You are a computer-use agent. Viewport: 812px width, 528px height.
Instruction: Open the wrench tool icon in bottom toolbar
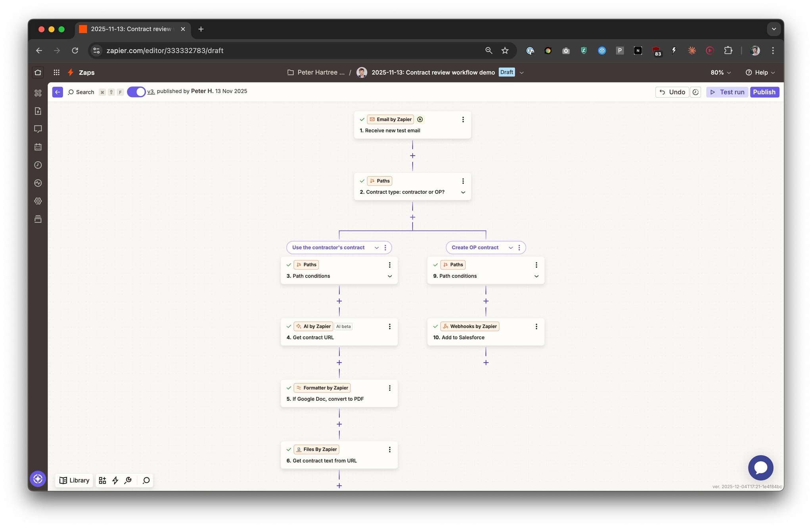pyautogui.click(x=128, y=480)
